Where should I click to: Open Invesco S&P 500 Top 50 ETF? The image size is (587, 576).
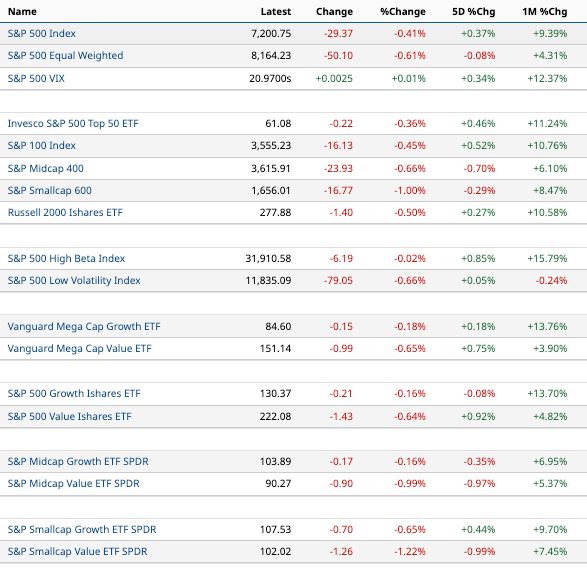pyautogui.click(x=73, y=123)
